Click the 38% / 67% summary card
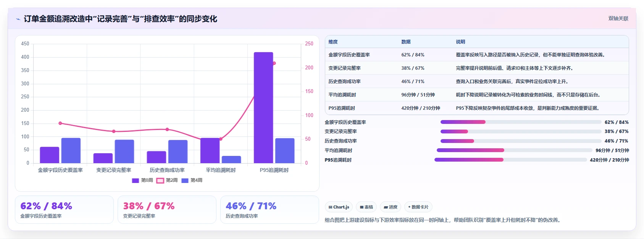 coord(167,210)
